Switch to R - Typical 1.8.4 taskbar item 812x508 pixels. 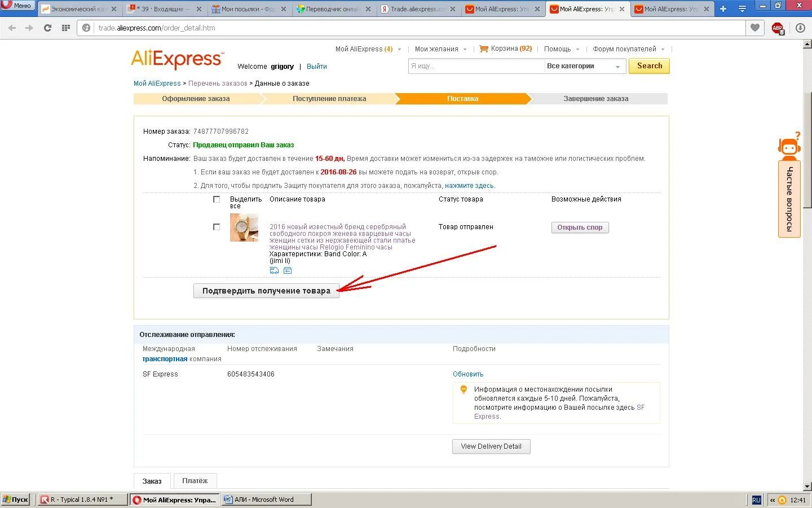coord(82,500)
